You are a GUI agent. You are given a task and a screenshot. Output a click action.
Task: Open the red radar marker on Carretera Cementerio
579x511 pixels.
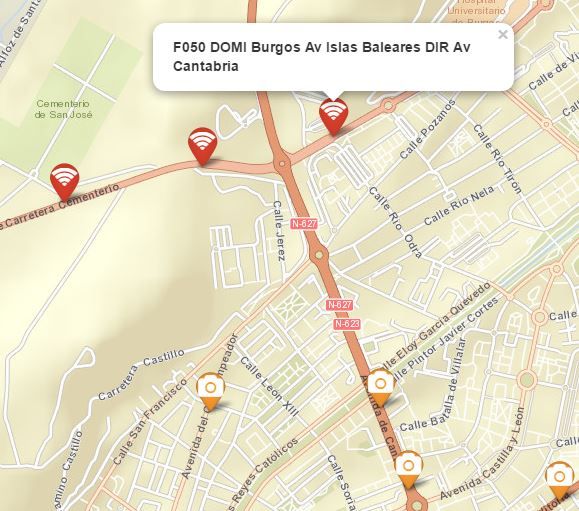tap(65, 182)
